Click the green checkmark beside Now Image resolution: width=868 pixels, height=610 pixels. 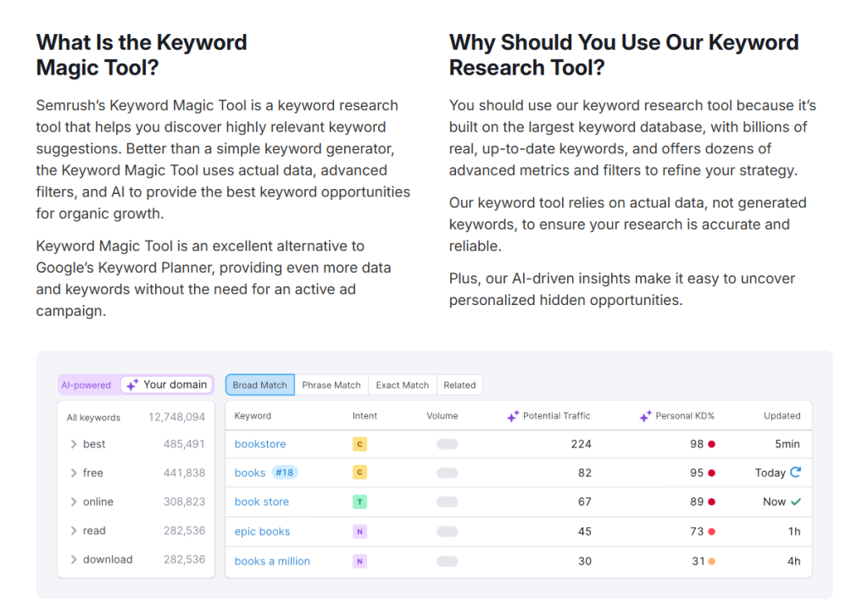(796, 502)
